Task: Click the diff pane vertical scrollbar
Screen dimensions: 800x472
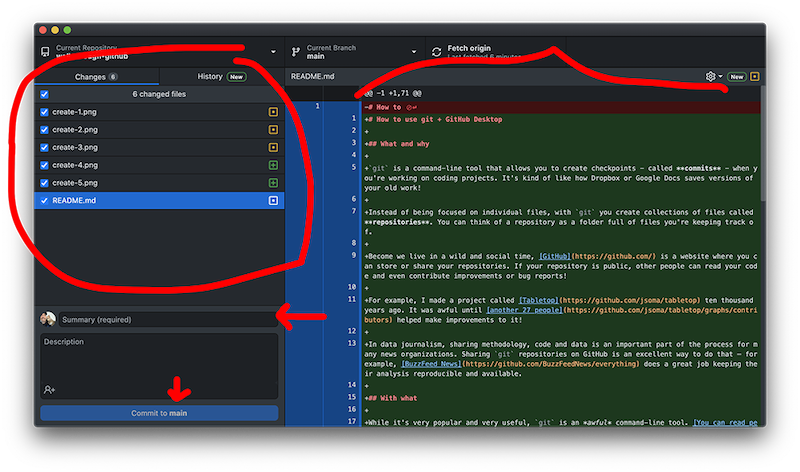Action: point(763,143)
